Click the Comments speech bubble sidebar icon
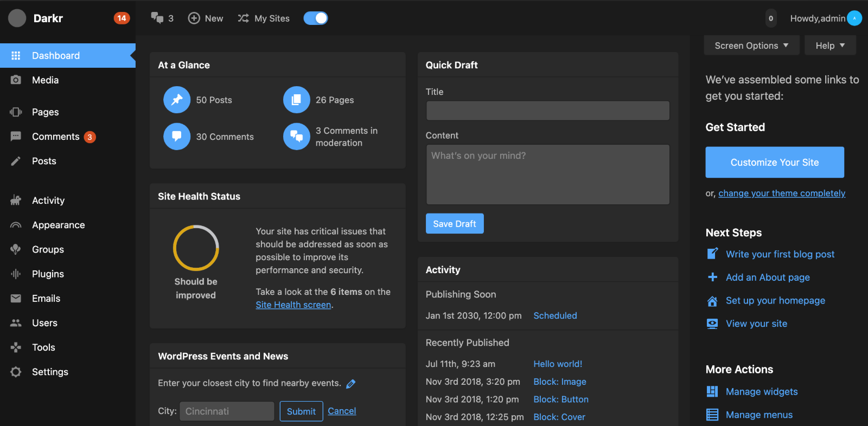 click(16, 136)
